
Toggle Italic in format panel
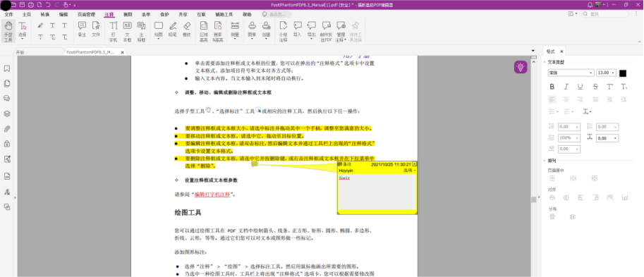pos(566,87)
